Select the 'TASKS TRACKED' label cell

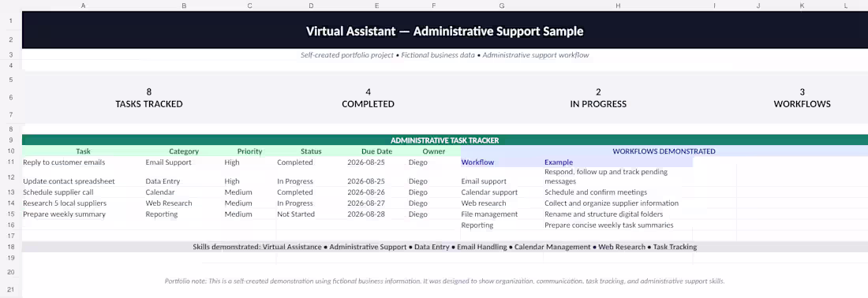click(149, 104)
